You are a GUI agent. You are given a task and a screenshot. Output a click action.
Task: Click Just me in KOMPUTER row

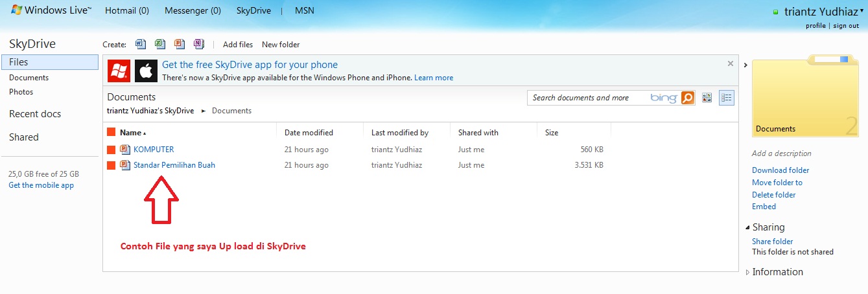(x=471, y=150)
